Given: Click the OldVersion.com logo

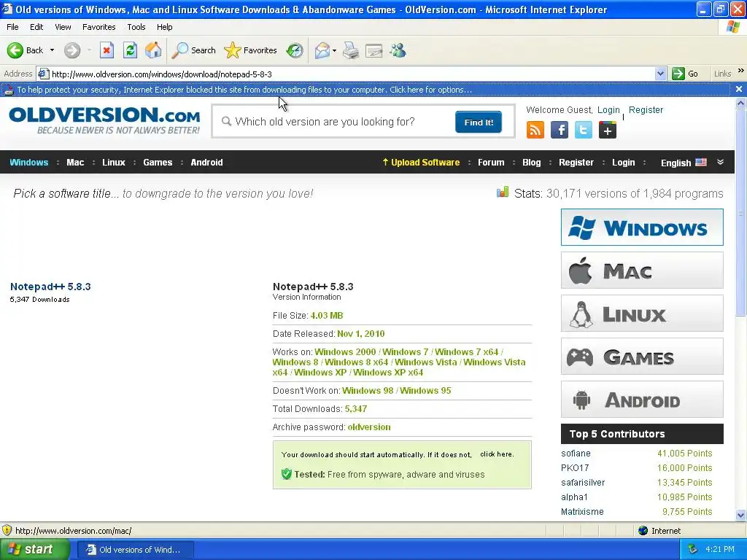Looking at the screenshot, I should 105,120.
